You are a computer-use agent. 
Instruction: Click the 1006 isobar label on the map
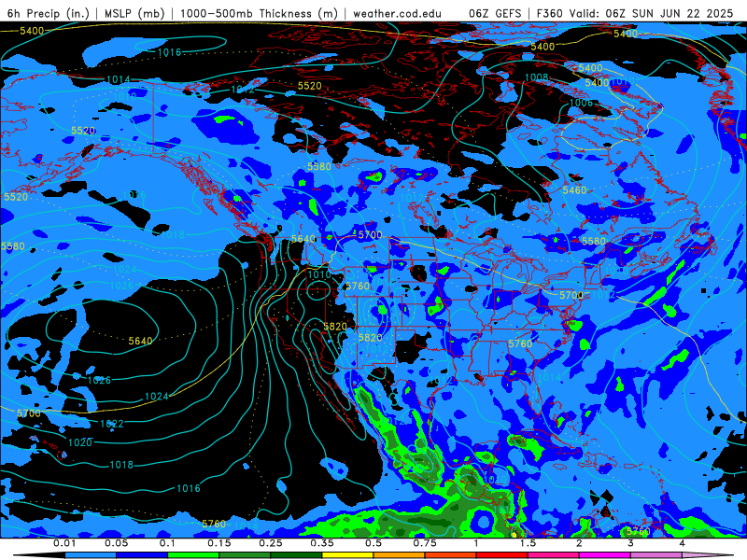(581, 103)
